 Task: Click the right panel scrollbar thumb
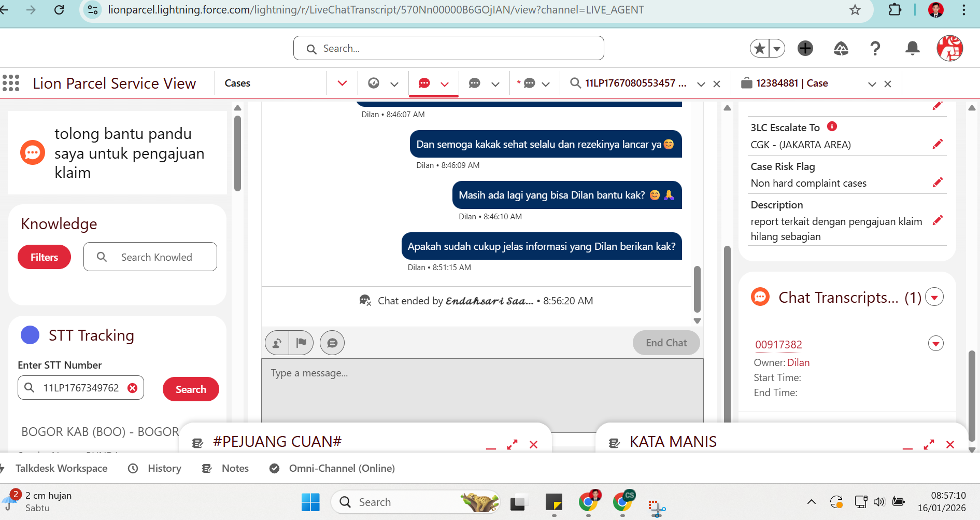pos(972,396)
